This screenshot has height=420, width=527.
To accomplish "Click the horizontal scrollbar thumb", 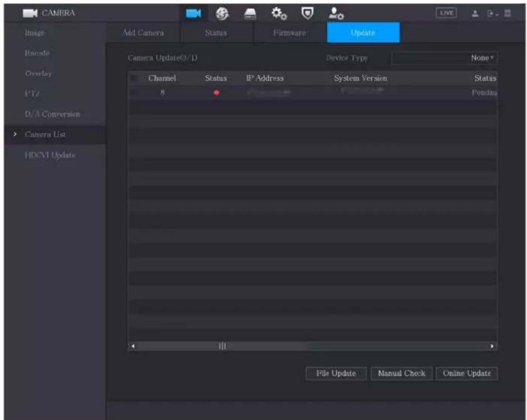I will click(x=222, y=346).
